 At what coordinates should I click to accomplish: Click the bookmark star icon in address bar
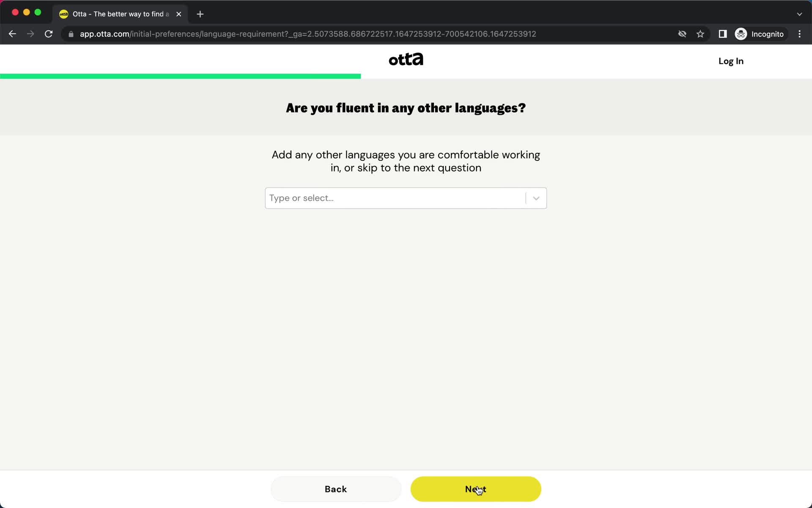pyautogui.click(x=700, y=34)
